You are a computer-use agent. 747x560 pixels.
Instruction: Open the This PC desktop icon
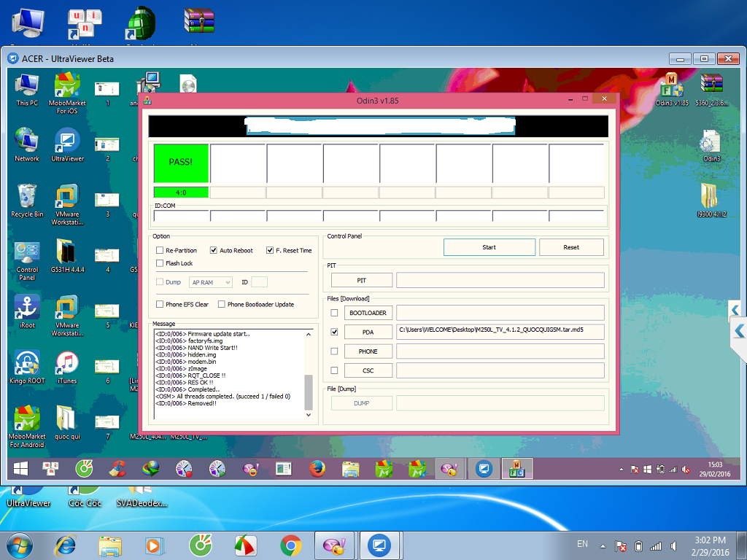click(x=27, y=90)
